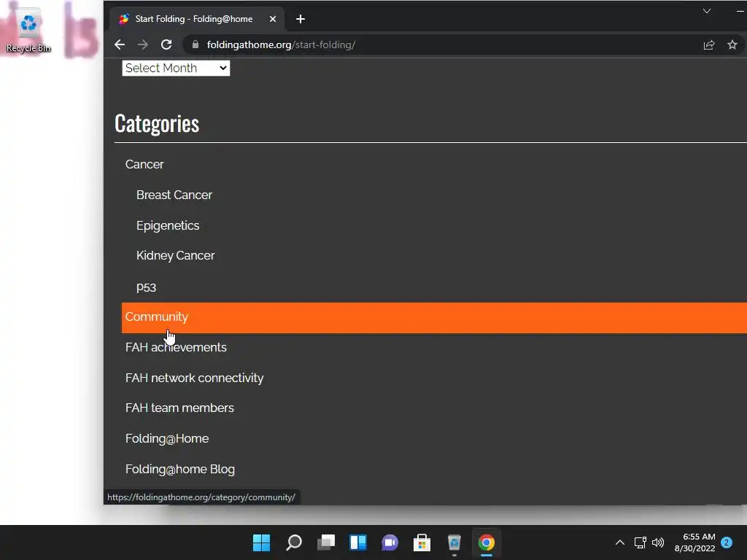The width and height of the screenshot is (747, 560).
Task: View site information via lock icon
Action: pos(195,44)
